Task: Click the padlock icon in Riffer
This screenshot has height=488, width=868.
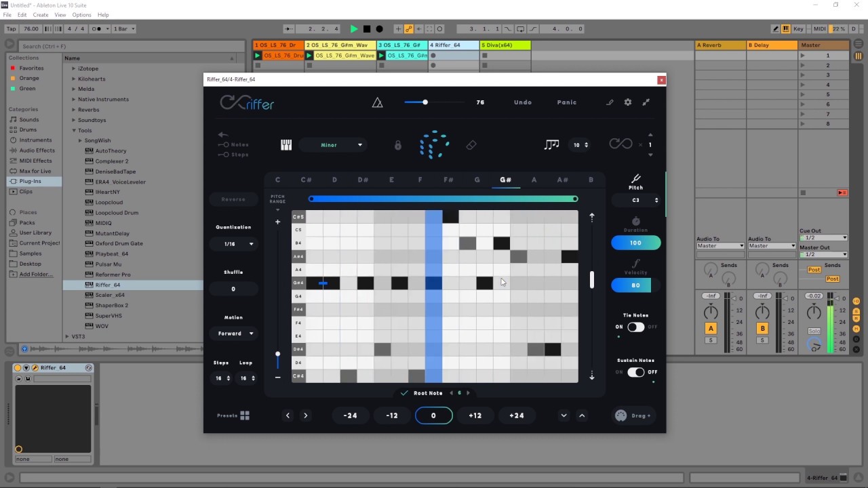Action: 398,145
